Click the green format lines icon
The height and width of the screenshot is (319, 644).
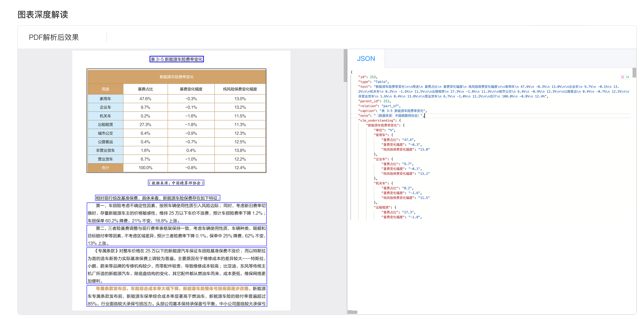(628, 77)
